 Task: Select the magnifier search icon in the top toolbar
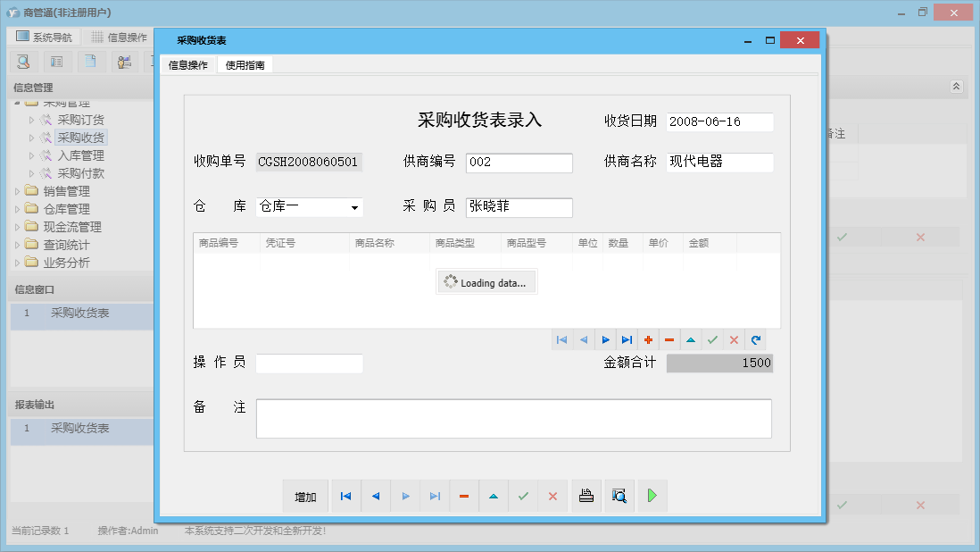click(x=23, y=61)
